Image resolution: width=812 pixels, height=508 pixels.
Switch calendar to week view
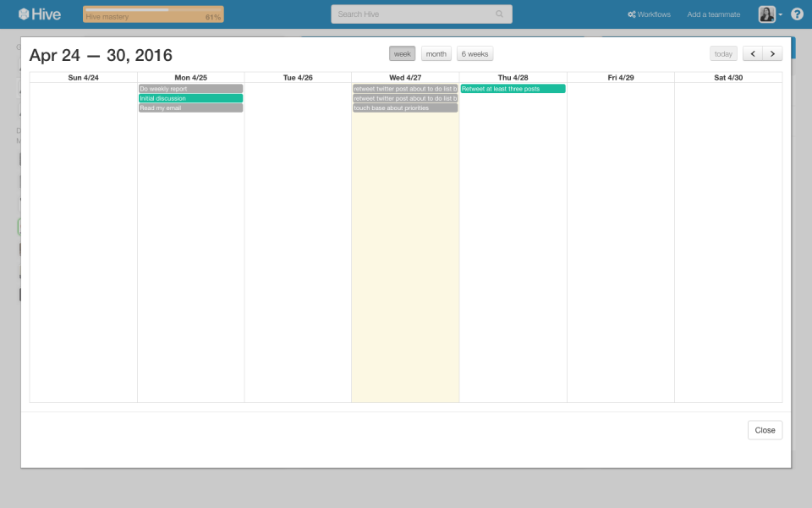pyautogui.click(x=402, y=53)
